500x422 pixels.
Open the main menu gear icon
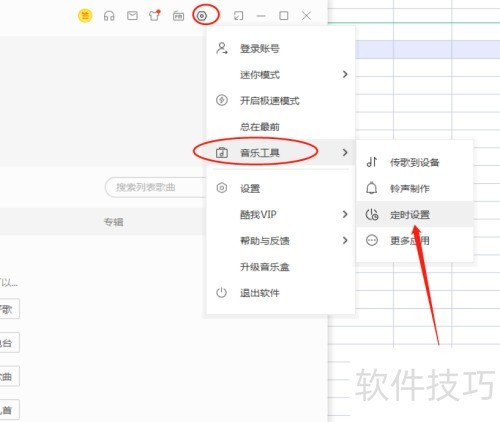pyautogui.click(x=202, y=16)
